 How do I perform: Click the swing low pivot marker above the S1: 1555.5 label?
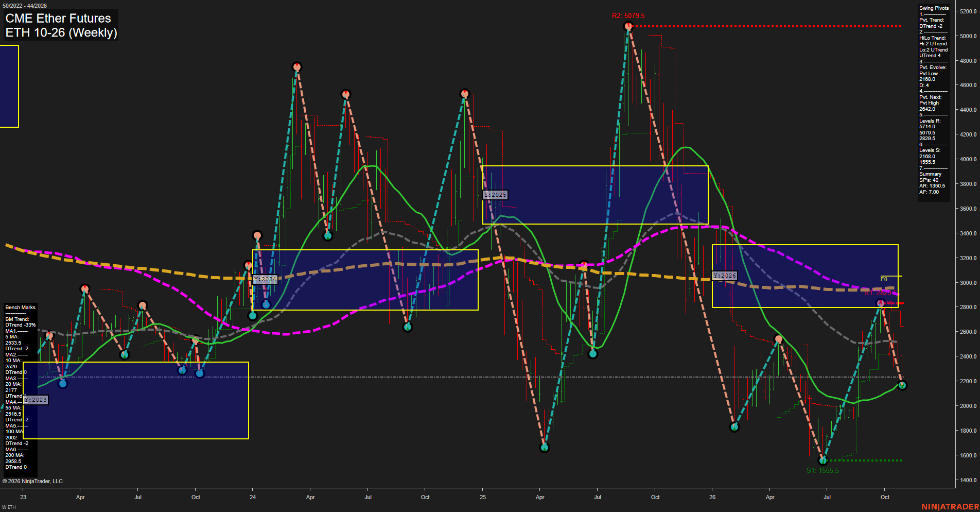pos(822,460)
